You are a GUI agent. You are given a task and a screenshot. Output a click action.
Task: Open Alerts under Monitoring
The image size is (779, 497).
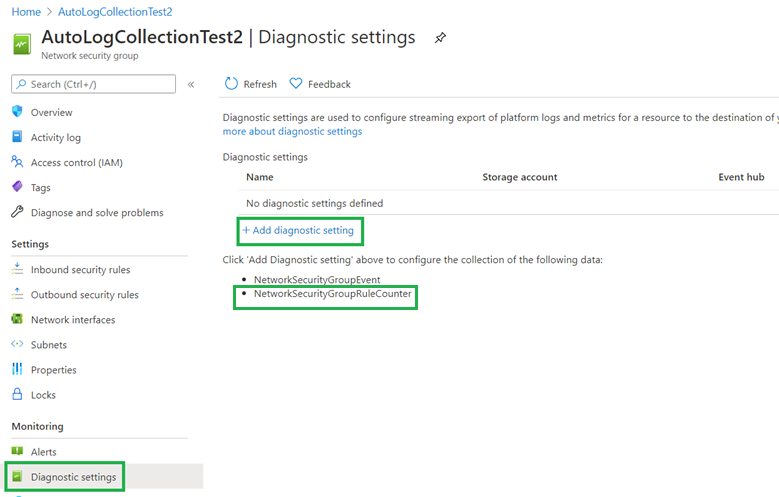click(x=44, y=452)
